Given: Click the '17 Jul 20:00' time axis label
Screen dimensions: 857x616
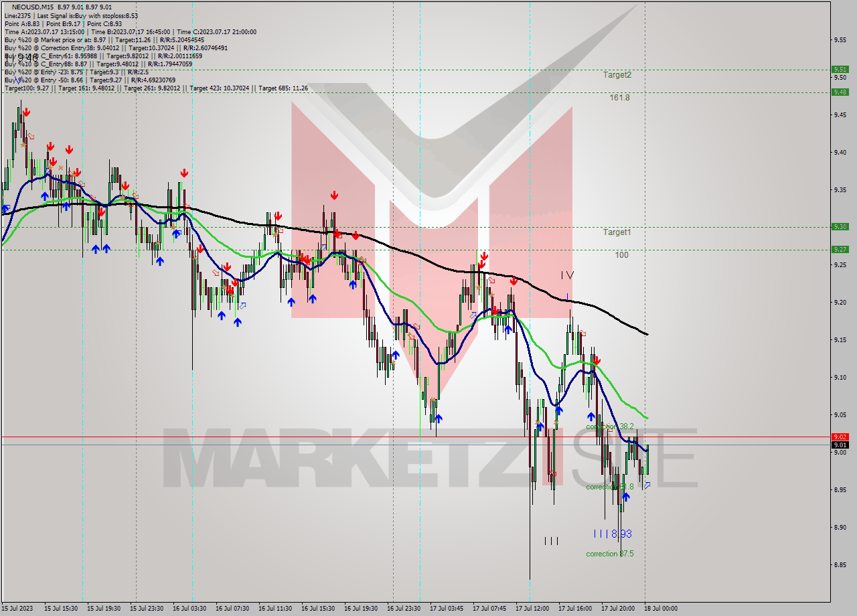Looking at the screenshot, I should (619, 609).
